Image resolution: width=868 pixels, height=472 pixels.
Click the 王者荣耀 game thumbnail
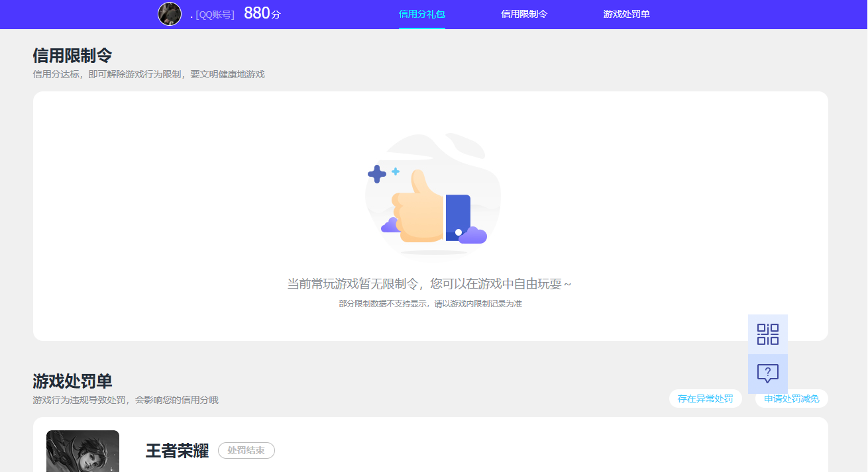(83, 451)
